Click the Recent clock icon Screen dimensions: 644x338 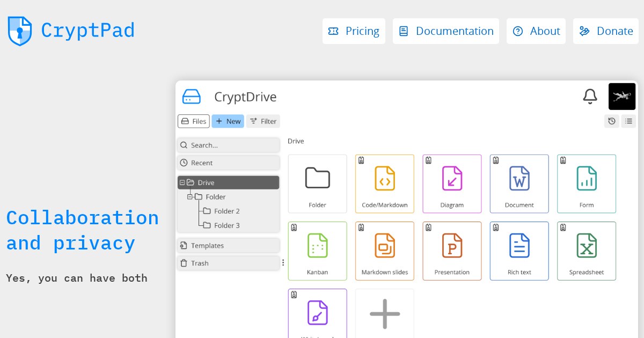pos(184,163)
